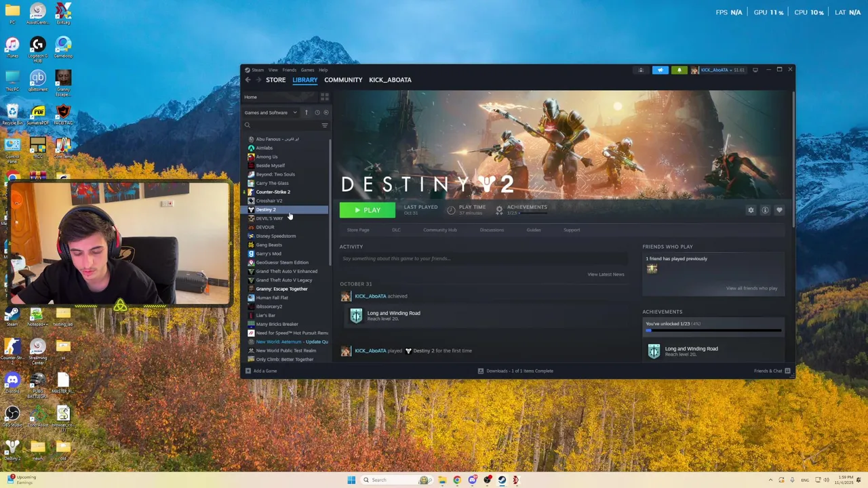Screen dimensions: 868x488
Task: Enter Big Picture mode monitor icon
Action: [x=755, y=70]
